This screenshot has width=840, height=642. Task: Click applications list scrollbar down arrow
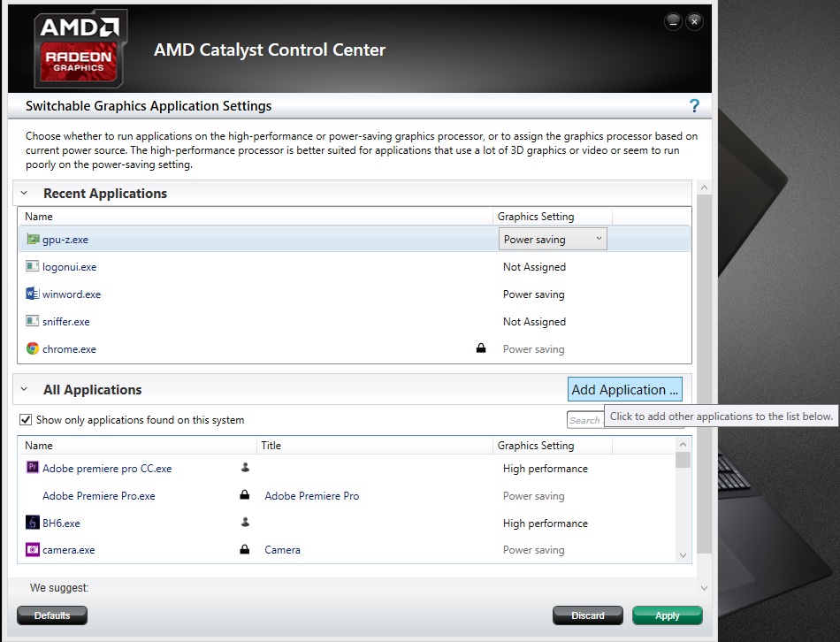coord(683,555)
